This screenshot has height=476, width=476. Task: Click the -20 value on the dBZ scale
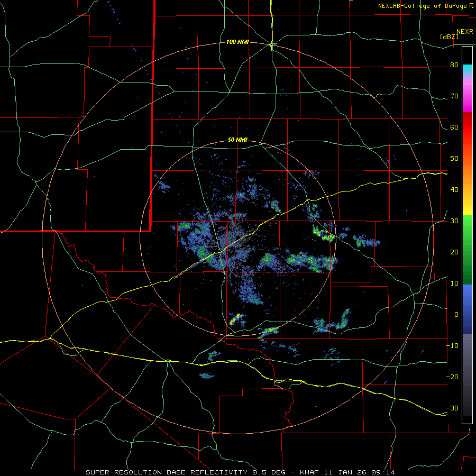click(452, 377)
